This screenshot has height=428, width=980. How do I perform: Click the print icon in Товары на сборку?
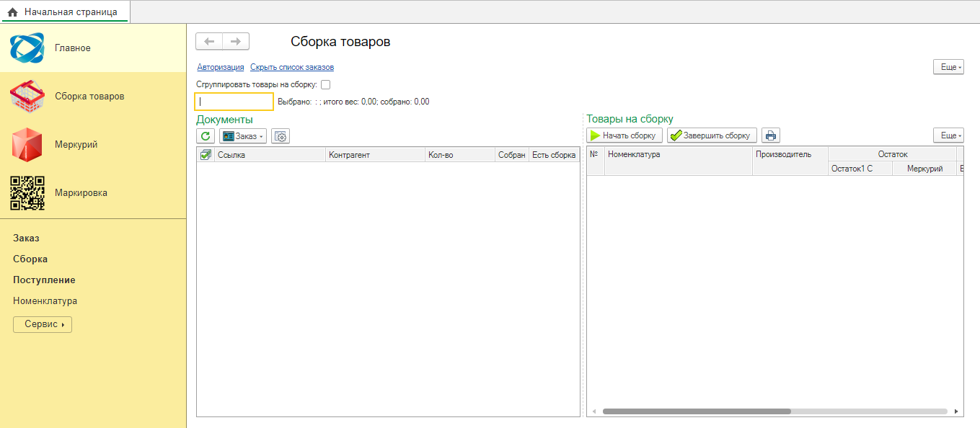point(771,135)
